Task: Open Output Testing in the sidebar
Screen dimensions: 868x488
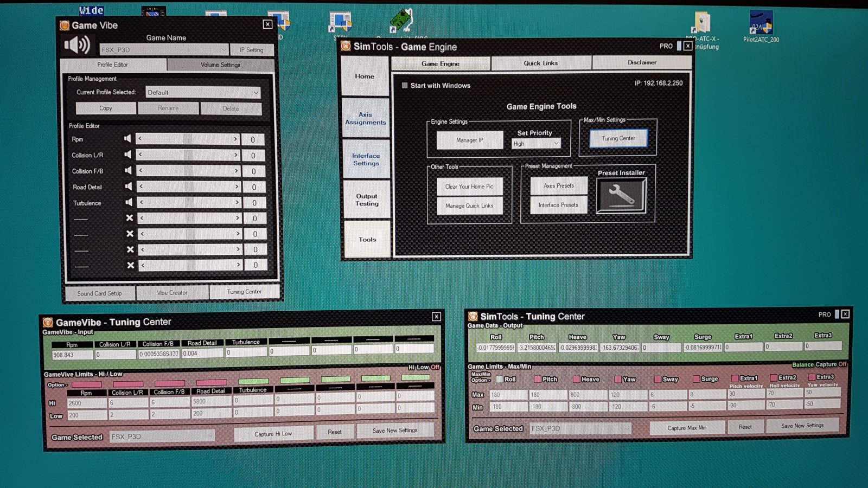Action: [367, 200]
